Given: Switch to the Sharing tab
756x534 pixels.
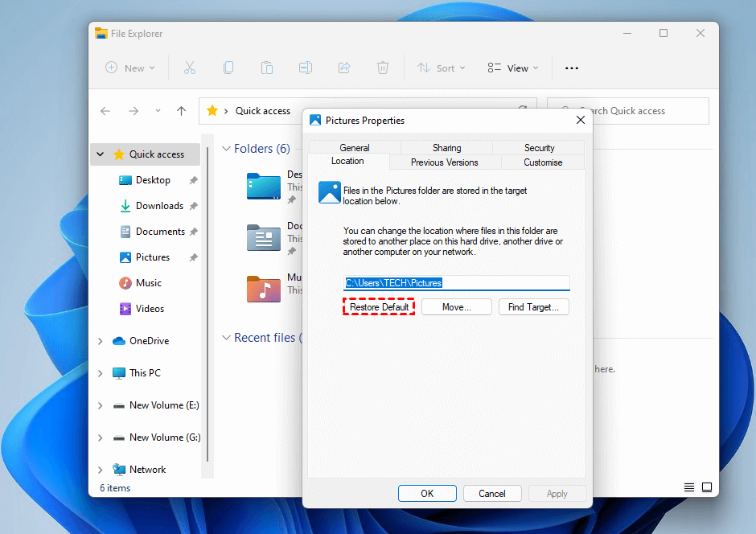Looking at the screenshot, I should (446, 148).
